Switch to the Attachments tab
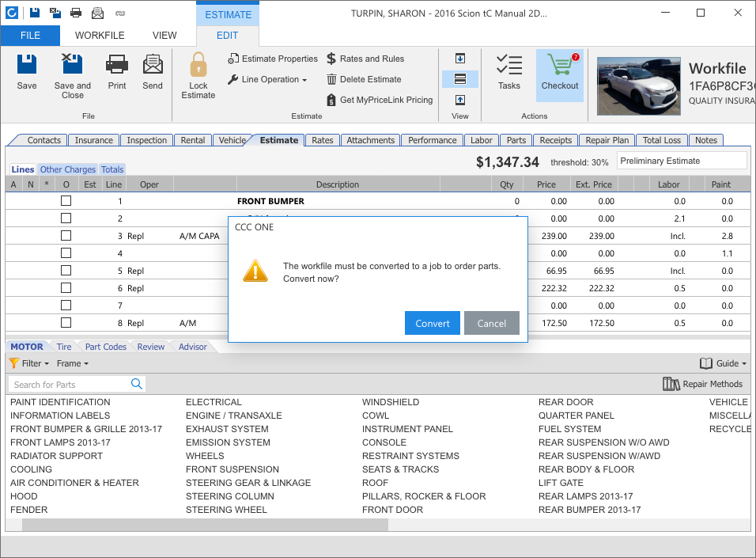This screenshot has height=558, width=756. (x=370, y=140)
